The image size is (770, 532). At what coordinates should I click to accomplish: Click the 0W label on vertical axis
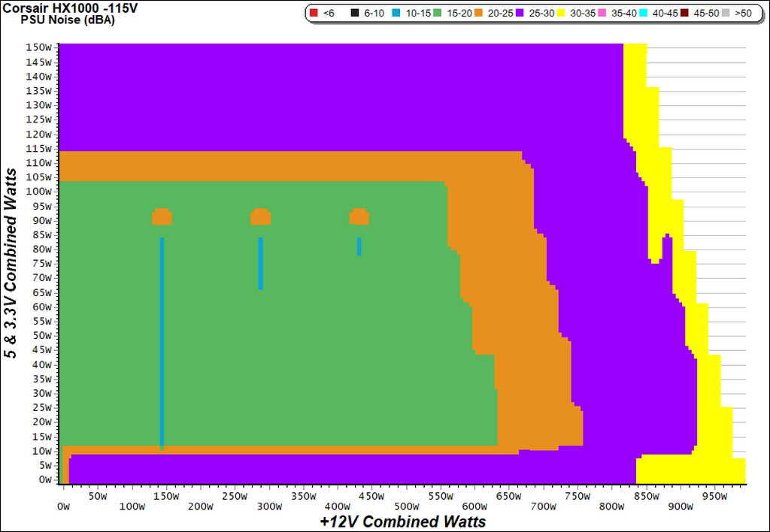click(44, 479)
